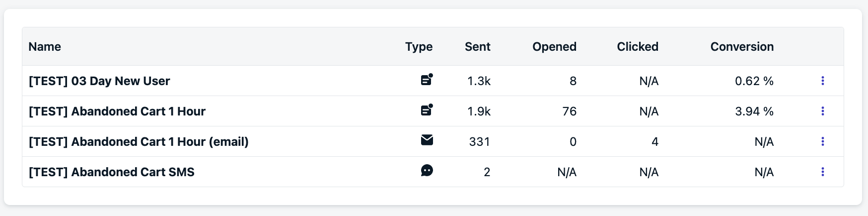The image size is (868, 216).
Task: Sort by the Opened column header
Action: [x=554, y=47]
